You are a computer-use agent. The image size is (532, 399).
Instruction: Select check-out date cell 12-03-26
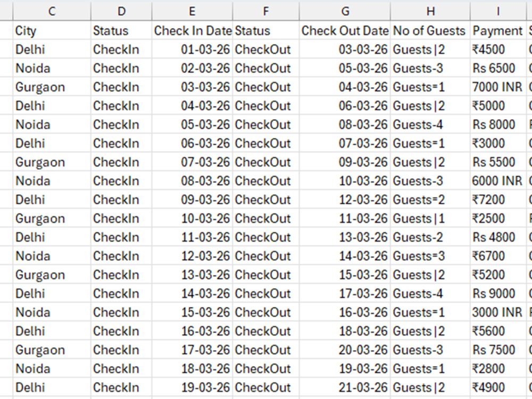(x=345, y=200)
